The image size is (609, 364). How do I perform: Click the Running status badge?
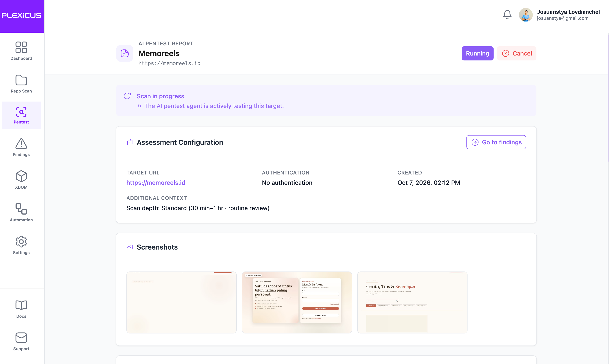477,53
